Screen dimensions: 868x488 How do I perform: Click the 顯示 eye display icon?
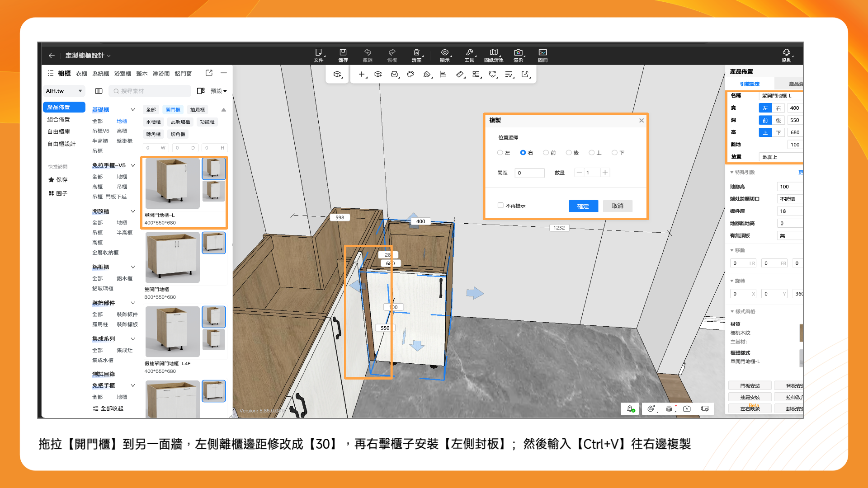pos(445,52)
